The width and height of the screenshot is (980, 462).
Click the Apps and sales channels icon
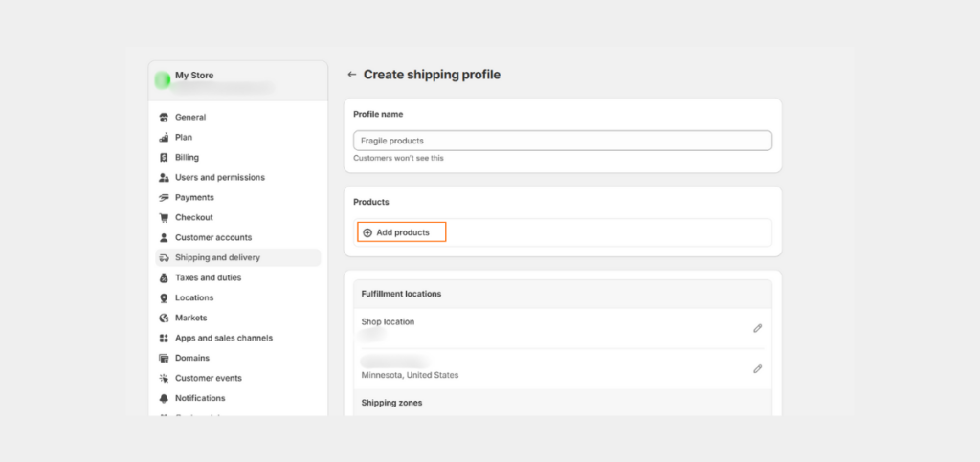pos(164,338)
